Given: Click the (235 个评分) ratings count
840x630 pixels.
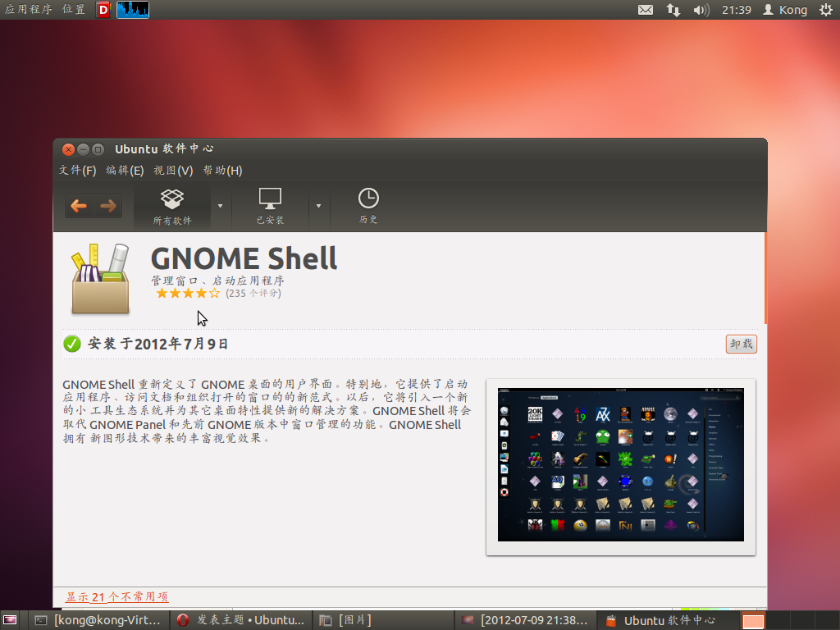Looking at the screenshot, I should coord(253,293).
